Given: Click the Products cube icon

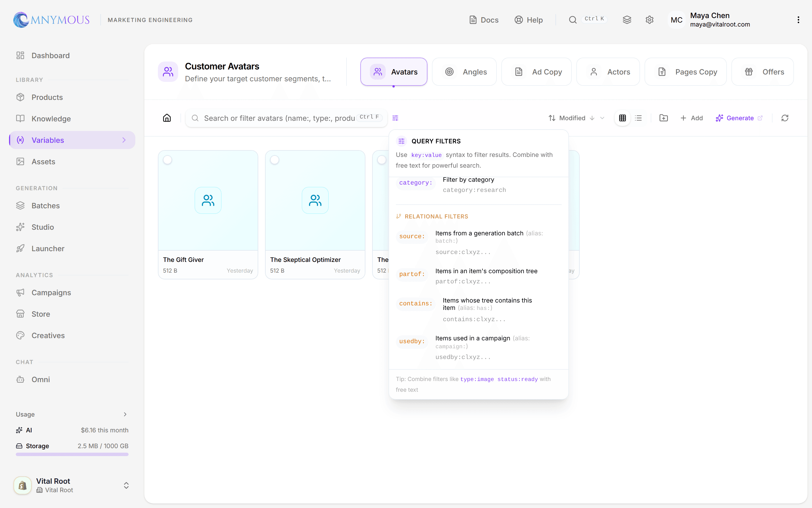Looking at the screenshot, I should tap(21, 97).
